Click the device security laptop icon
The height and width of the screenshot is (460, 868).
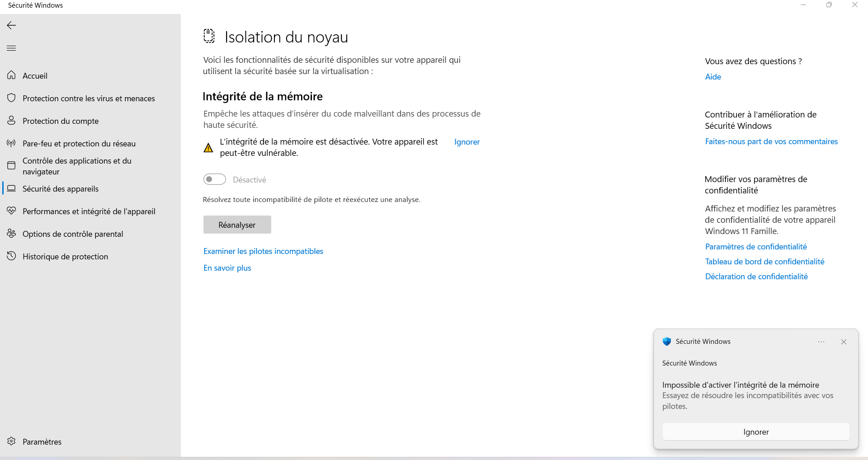coord(11,188)
